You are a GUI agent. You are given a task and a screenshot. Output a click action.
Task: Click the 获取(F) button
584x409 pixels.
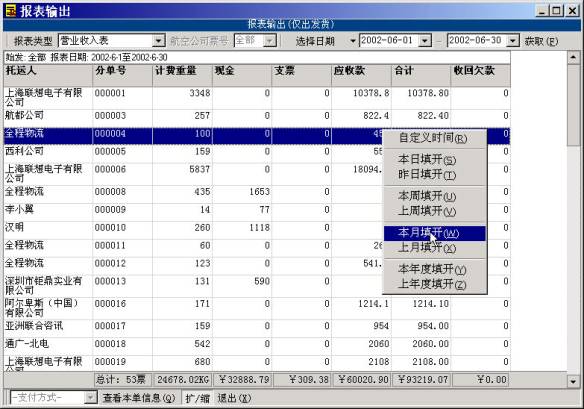coord(541,41)
